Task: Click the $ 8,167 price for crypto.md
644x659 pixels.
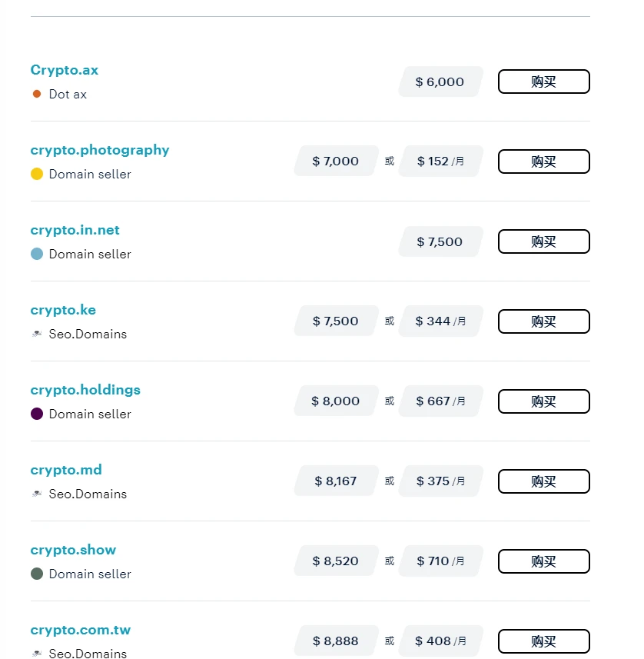Action: pos(336,481)
